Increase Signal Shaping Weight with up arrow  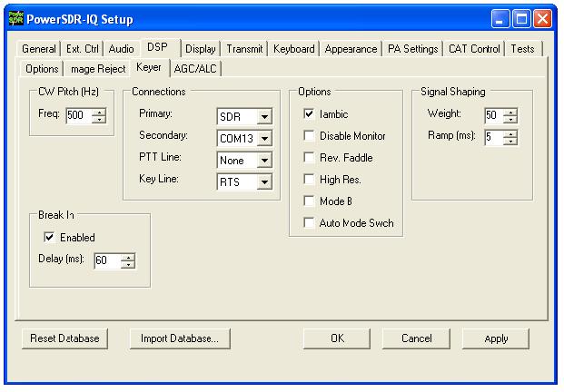(x=510, y=112)
